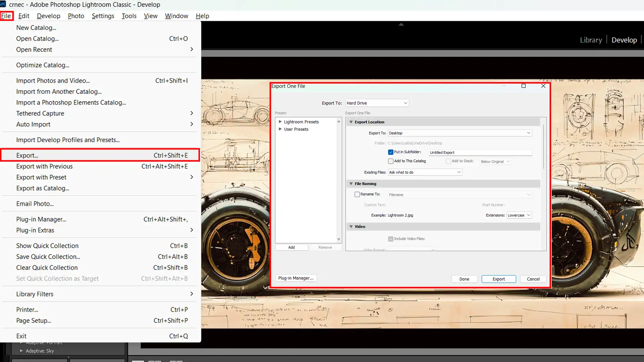Select Export with Previous option
The height and width of the screenshot is (362, 644).
[x=44, y=166]
